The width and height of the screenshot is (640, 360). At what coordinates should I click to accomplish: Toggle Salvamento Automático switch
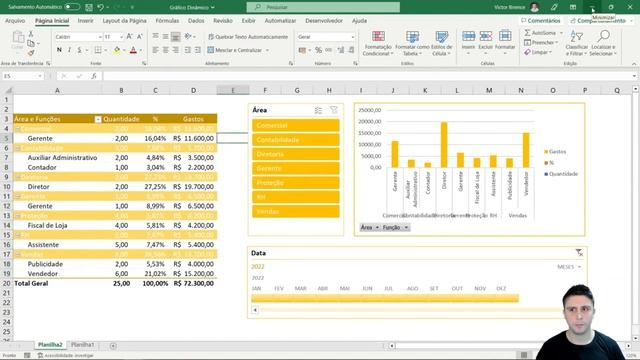[72, 7]
